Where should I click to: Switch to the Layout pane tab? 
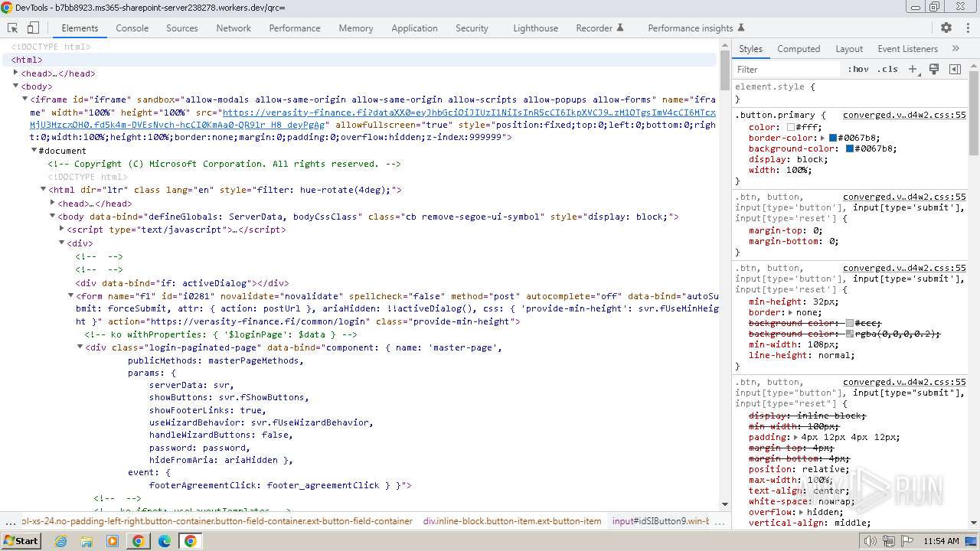(849, 48)
